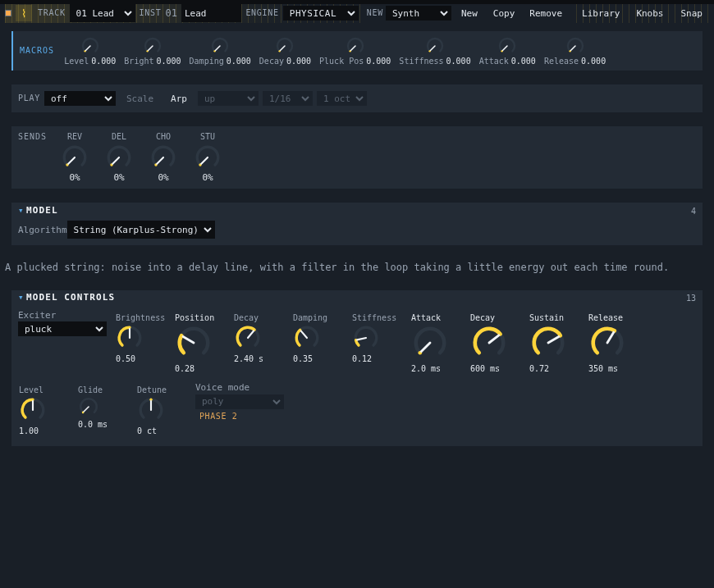714x588 pixels.
Task: Switch to the Knobs tab
Action: click(x=649, y=13)
